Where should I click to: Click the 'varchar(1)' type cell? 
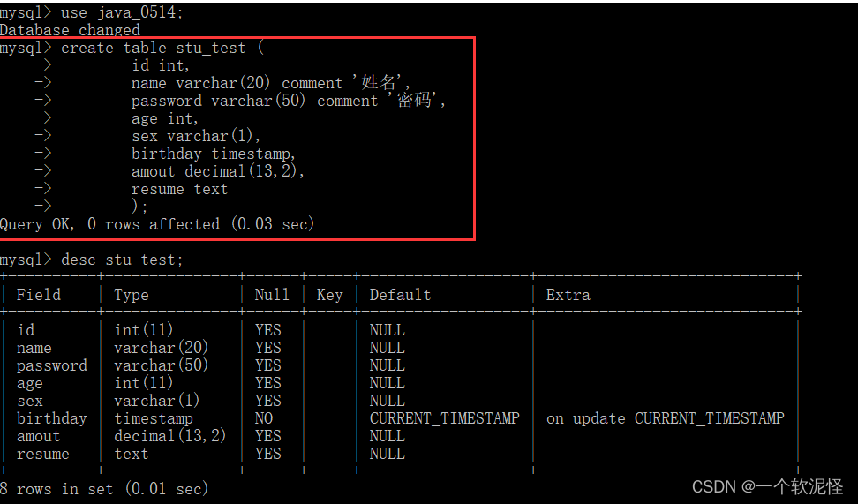click(x=157, y=401)
